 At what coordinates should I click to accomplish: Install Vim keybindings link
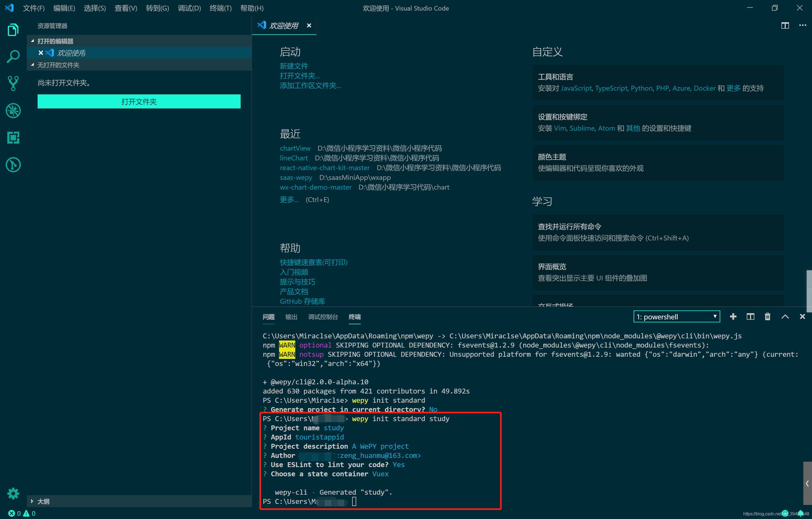pyautogui.click(x=560, y=128)
